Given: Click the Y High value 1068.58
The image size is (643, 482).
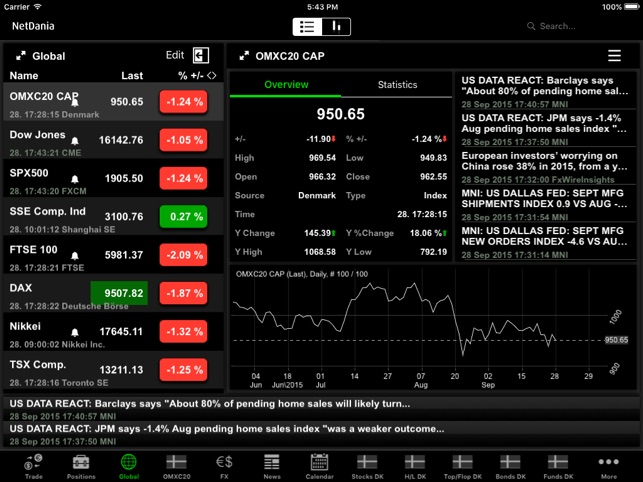Looking at the screenshot, I should pos(320,252).
